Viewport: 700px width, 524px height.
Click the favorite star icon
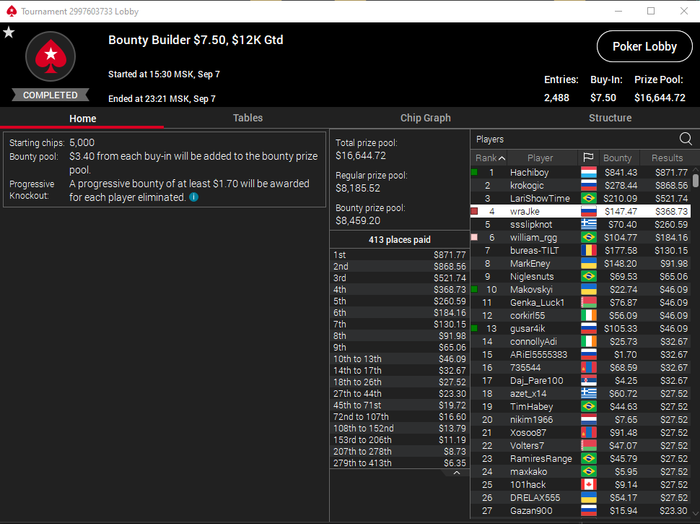point(9,33)
